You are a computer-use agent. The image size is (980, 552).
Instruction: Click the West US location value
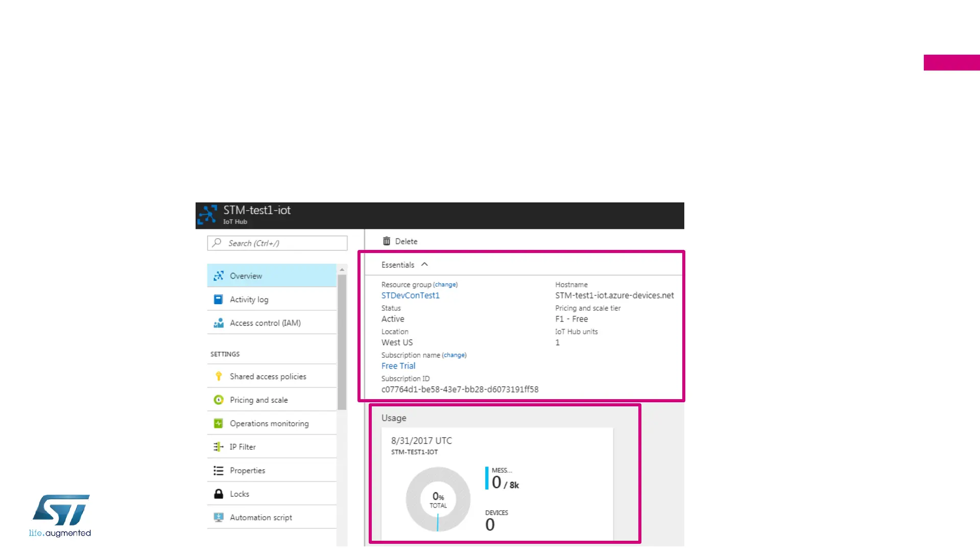click(x=397, y=342)
